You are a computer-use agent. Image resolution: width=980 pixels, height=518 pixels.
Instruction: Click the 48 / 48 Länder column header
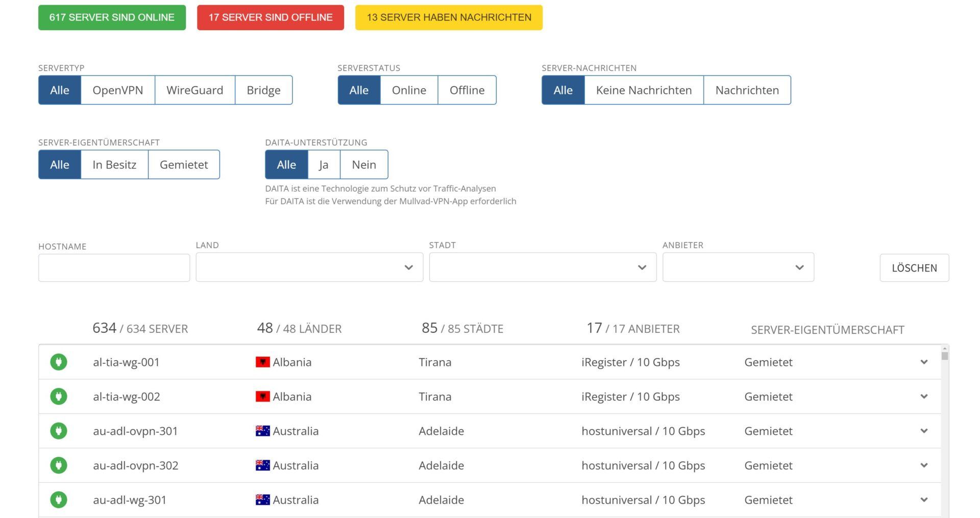(299, 328)
